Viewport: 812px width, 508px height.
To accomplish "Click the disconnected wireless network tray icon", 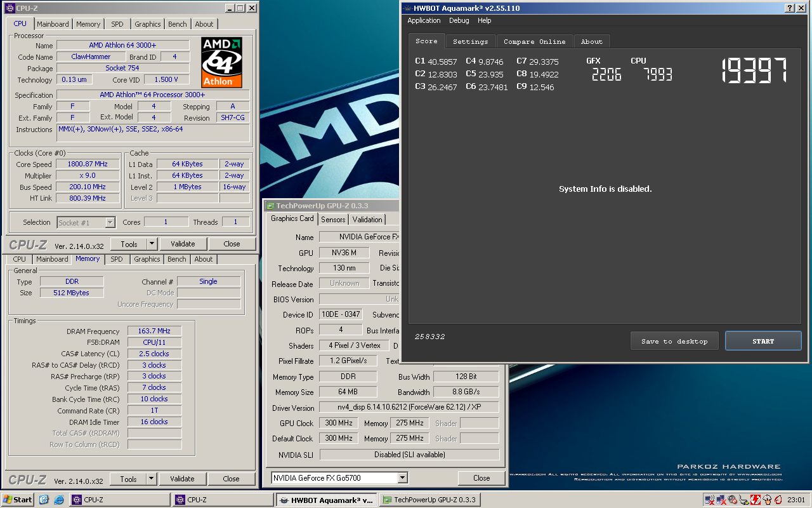I will click(x=710, y=500).
